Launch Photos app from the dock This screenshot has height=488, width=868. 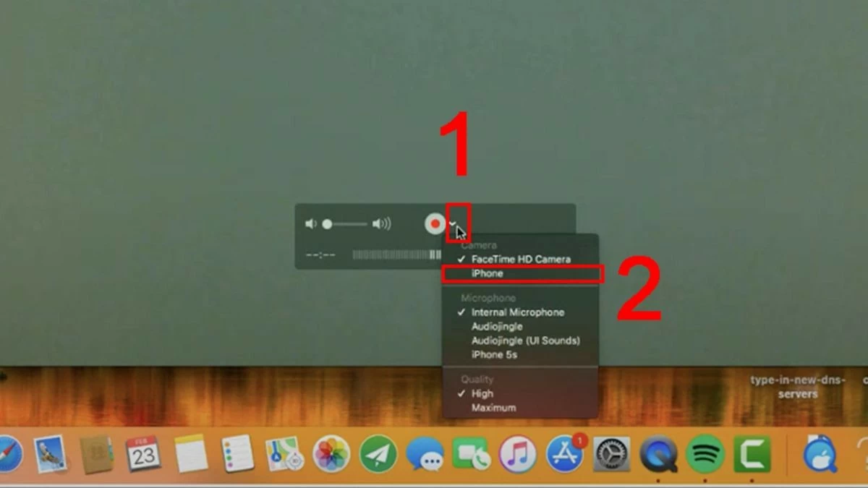pyautogui.click(x=331, y=454)
